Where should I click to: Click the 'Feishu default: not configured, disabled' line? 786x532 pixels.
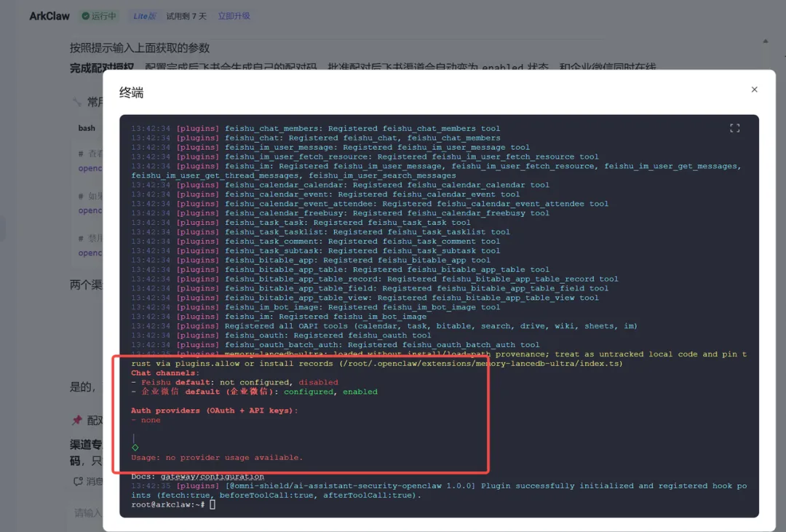[x=234, y=382]
